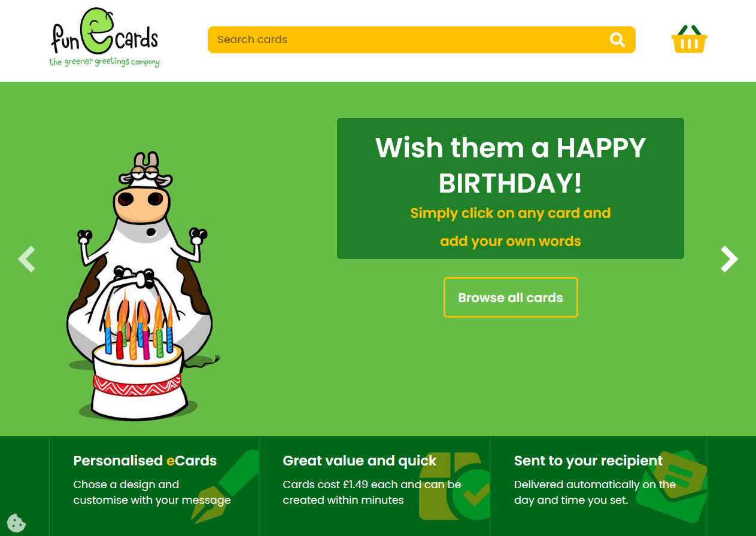Image resolution: width=756 pixels, height=536 pixels.
Task: Click the envelope letter icon
Action: click(x=672, y=486)
